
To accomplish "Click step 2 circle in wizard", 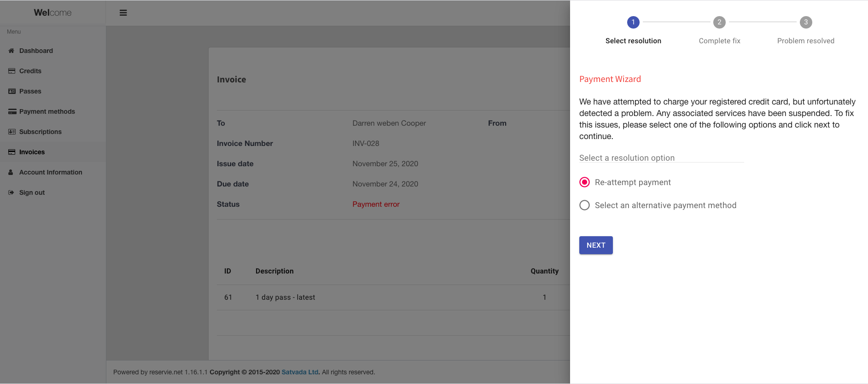I will [719, 22].
